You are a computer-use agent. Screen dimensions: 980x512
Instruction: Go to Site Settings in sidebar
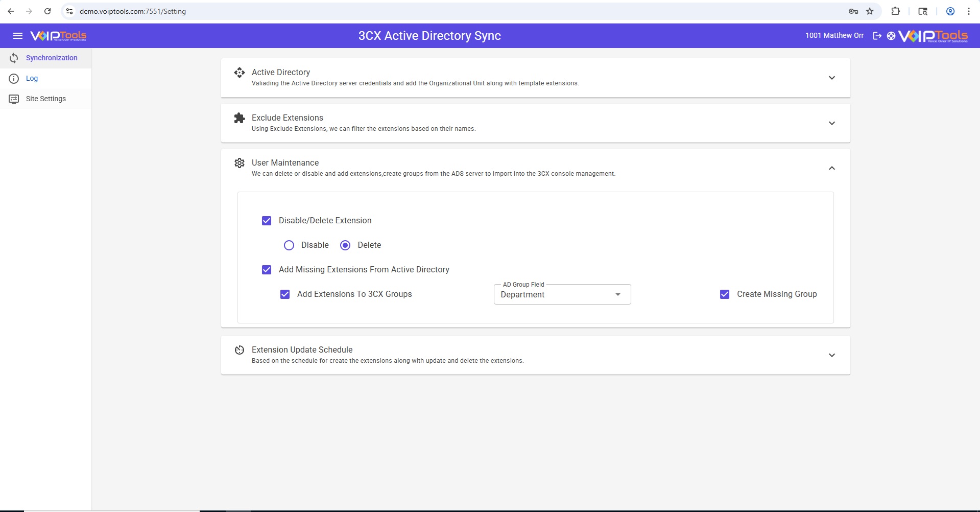tap(46, 99)
